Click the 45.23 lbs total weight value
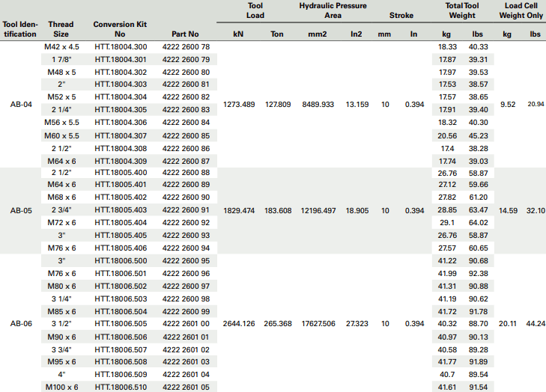Viewport: 546px width, 392px height. point(478,135)
